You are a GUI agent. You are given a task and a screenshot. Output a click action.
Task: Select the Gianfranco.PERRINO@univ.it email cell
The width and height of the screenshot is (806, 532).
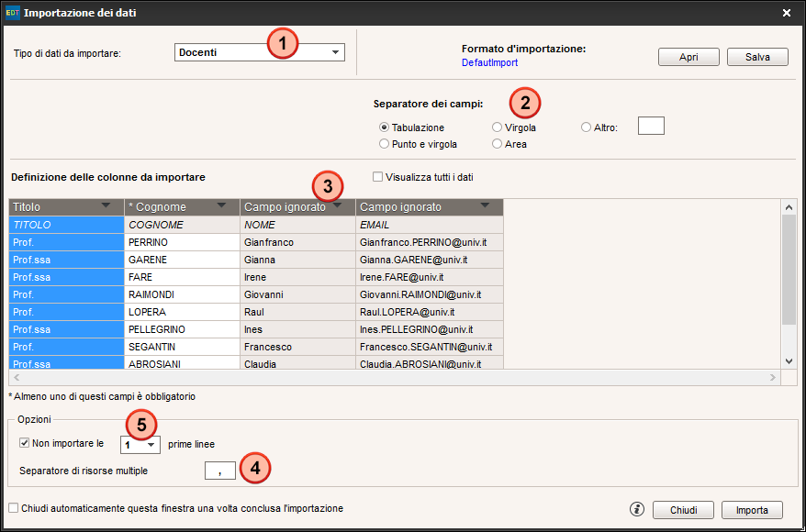click(430, 242)
